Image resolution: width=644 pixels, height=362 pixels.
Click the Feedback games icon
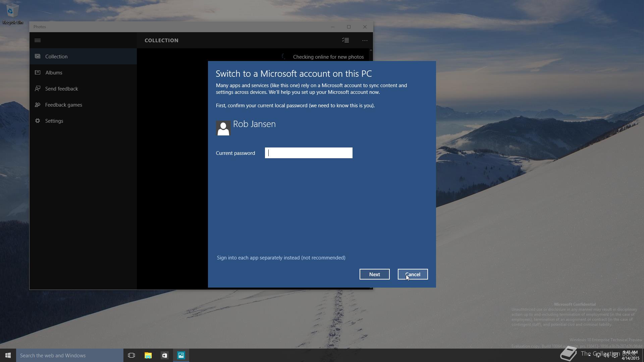[38, 105]
